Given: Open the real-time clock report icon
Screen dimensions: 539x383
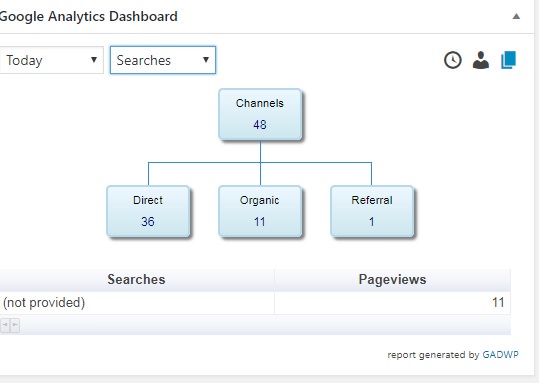Looking at the screenshot, I should coord(453,60).
